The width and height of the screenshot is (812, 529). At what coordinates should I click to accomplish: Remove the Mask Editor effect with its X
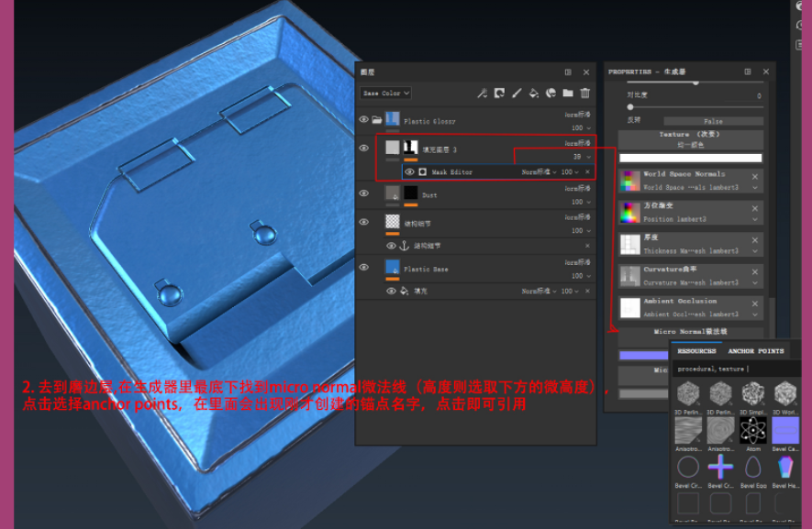[x=587, y=171]
